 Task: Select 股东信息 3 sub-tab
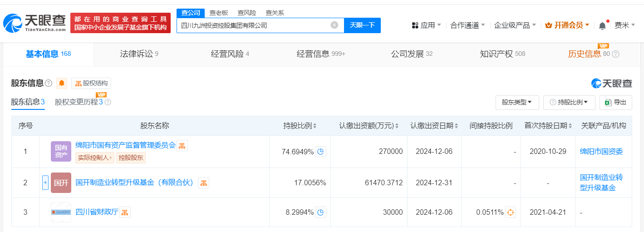(28, 102)
